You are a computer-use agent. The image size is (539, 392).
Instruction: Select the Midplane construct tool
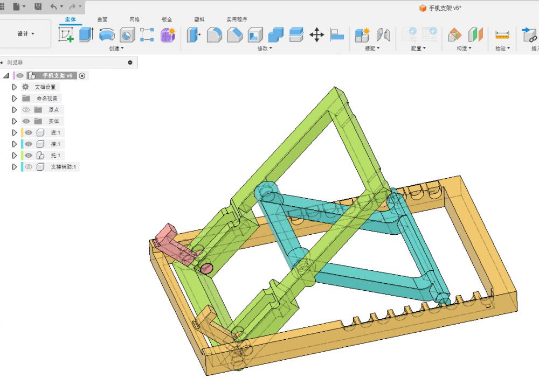pos(476,34)
